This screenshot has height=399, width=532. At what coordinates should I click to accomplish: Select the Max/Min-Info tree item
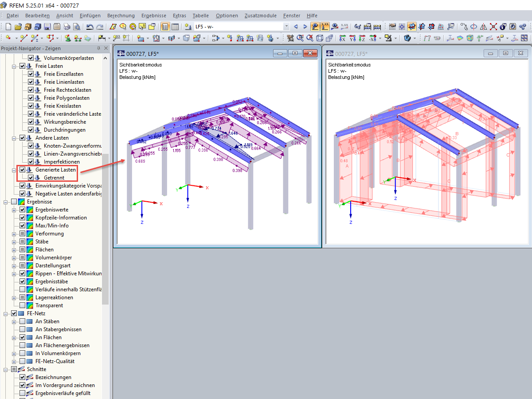pyautogui.click(x=52, y=226)
